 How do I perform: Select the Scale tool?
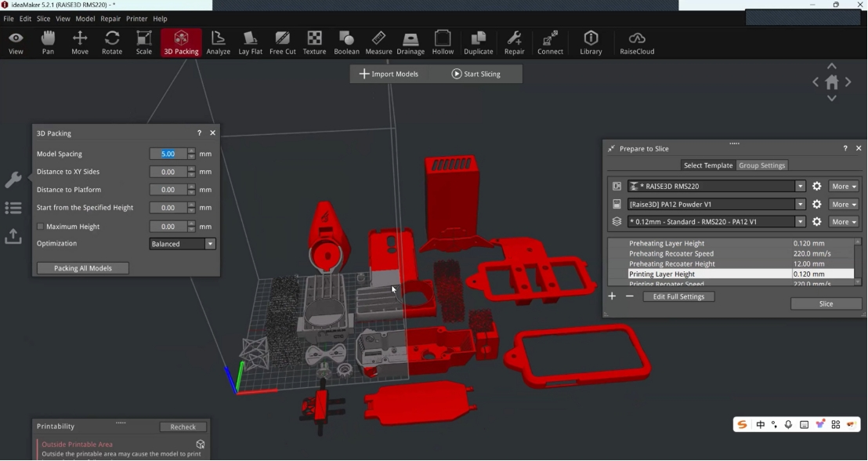click(144, 42)
